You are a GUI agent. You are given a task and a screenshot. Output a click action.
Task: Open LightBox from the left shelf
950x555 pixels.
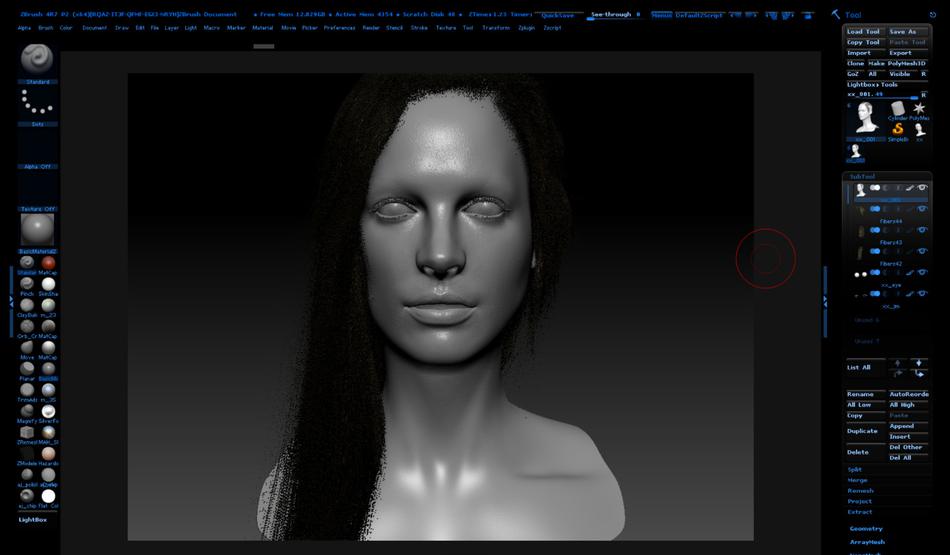click(33, 520)
